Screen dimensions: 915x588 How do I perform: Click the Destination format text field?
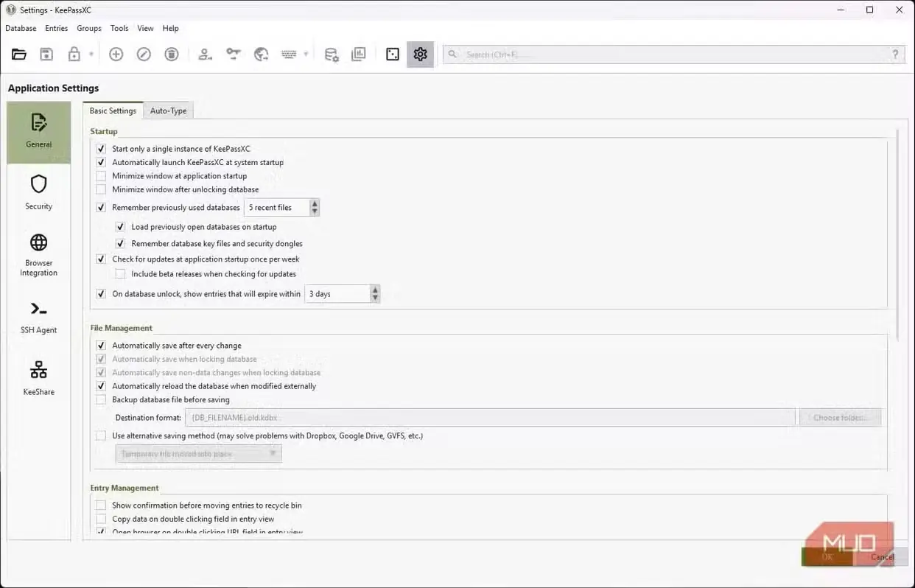coord(491,418)
